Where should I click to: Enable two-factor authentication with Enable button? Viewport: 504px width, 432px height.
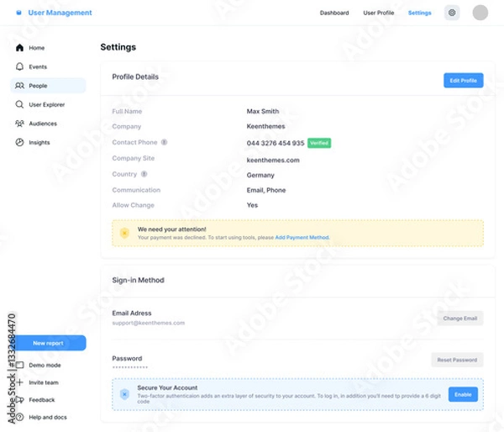click(463, 394)
